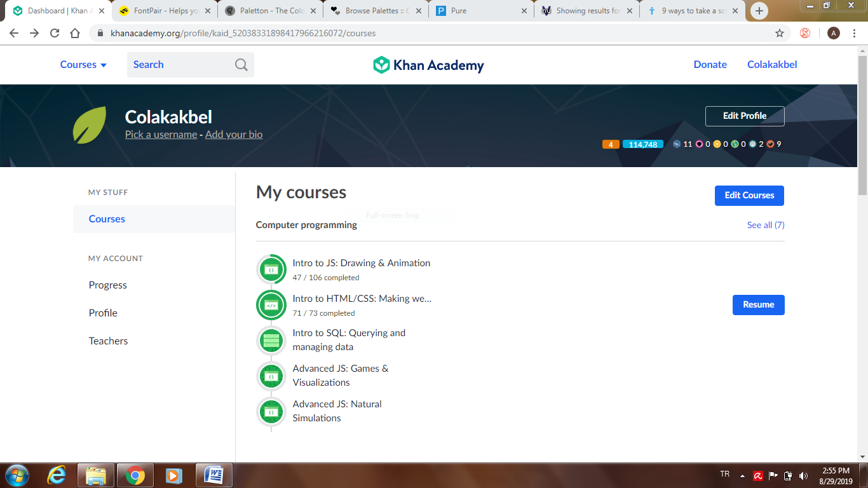Open a new browser tab
The image size is (868, 488).
759,11
